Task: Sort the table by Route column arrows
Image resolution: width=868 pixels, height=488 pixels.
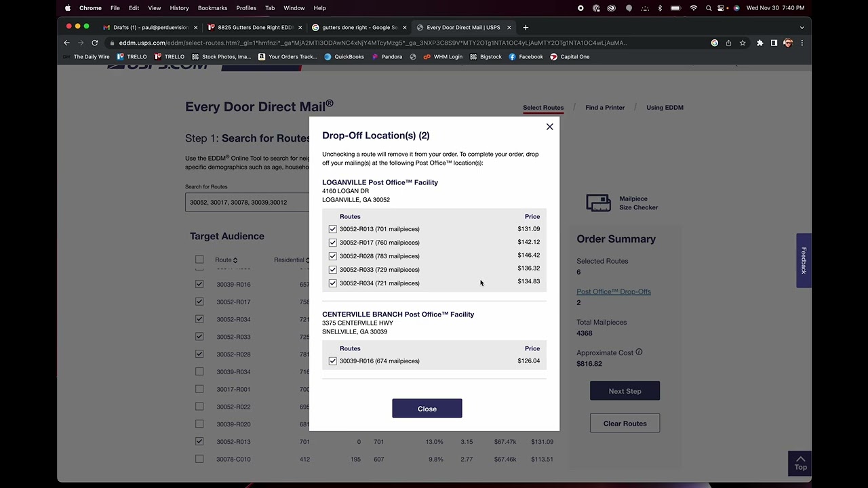Action: pos(235,260)
